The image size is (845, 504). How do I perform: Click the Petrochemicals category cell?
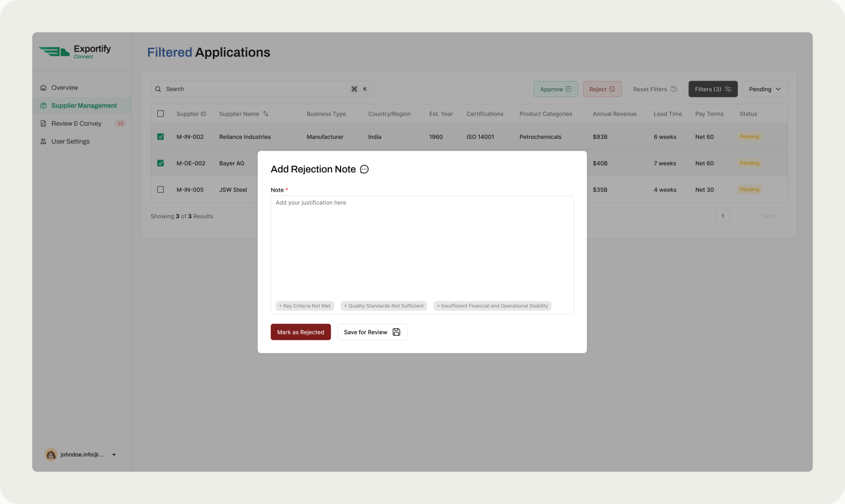pos(540,137)
